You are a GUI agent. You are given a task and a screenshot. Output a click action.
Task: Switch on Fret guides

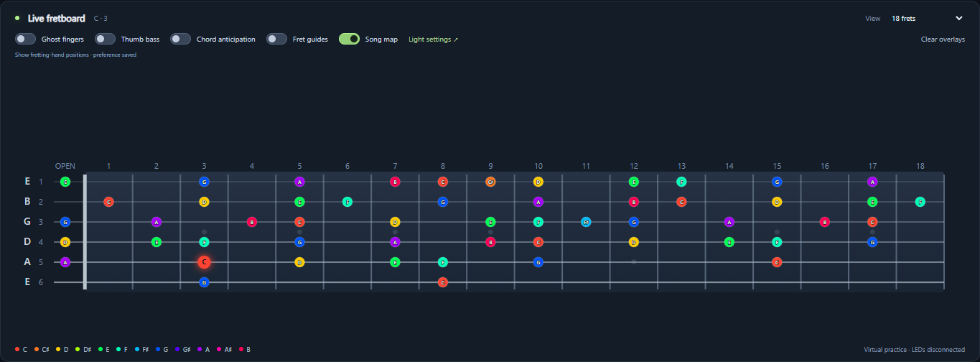pos(276,39)
